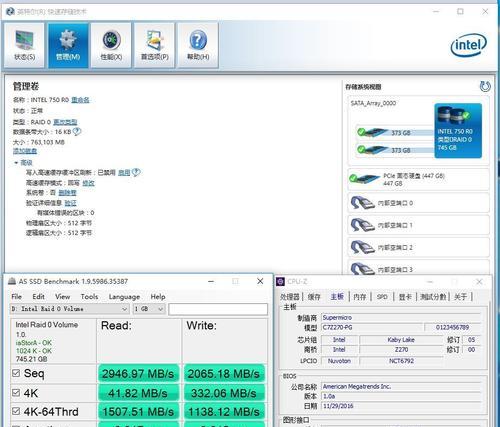Click the 4K-64Thrd read result 1507.51 MB/s
This screenshot has height=427, width=500.
coord(138,412)
